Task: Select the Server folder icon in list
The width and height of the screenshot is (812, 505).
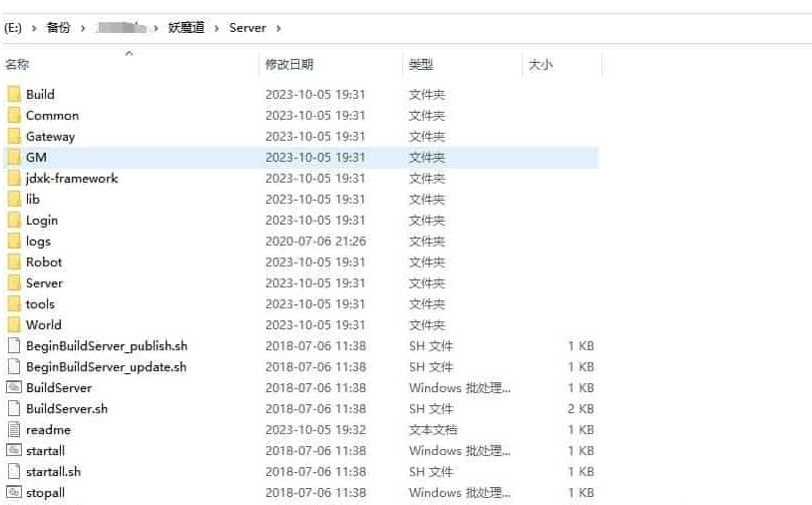Action: pyautogui.click(x=15, y=283)
